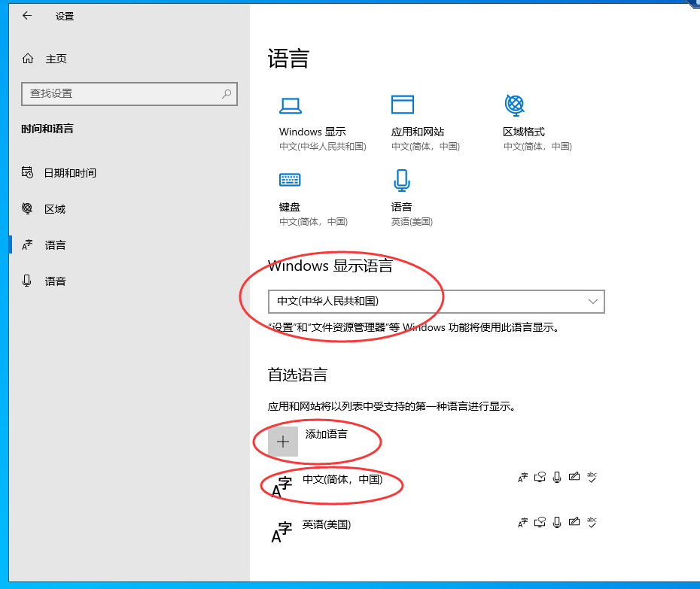
Task: Click the 添加语言 label
Action: coord(327,434)
